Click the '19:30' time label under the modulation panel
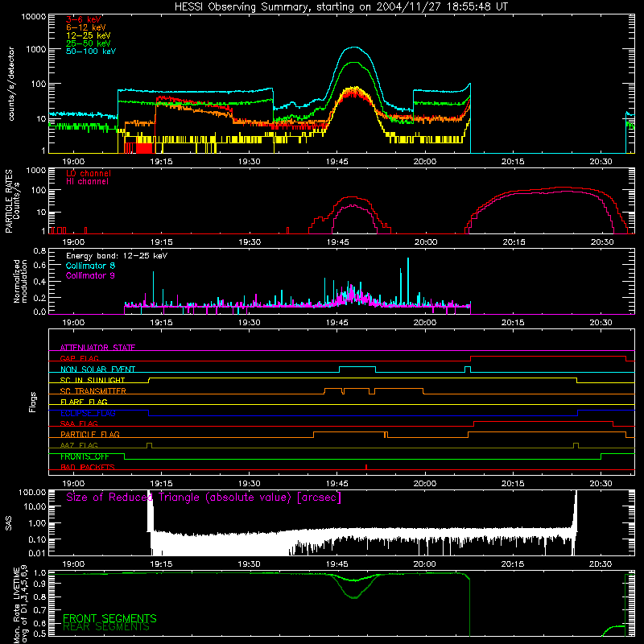This screenshot has height=644, width=644. pos(250,323)
